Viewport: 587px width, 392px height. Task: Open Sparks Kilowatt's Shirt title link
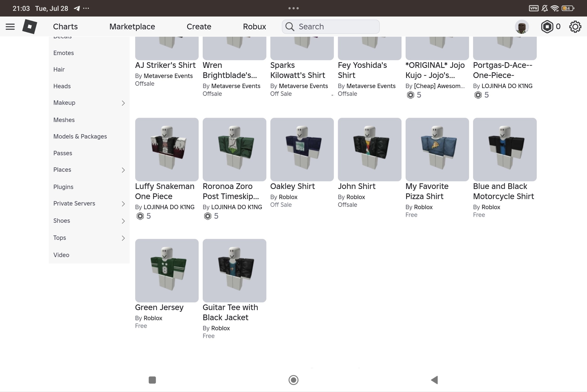[298, 70]
